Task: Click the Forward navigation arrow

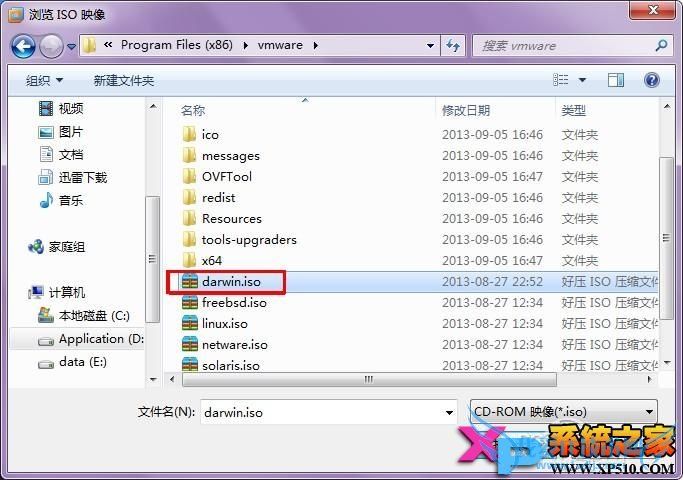Action: pos(51,46)
